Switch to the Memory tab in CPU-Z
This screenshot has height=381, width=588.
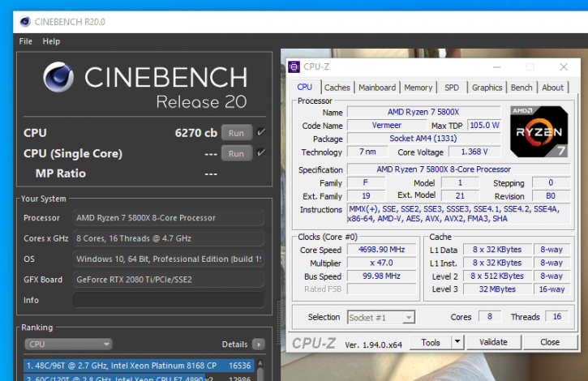(x=418, y=88)
